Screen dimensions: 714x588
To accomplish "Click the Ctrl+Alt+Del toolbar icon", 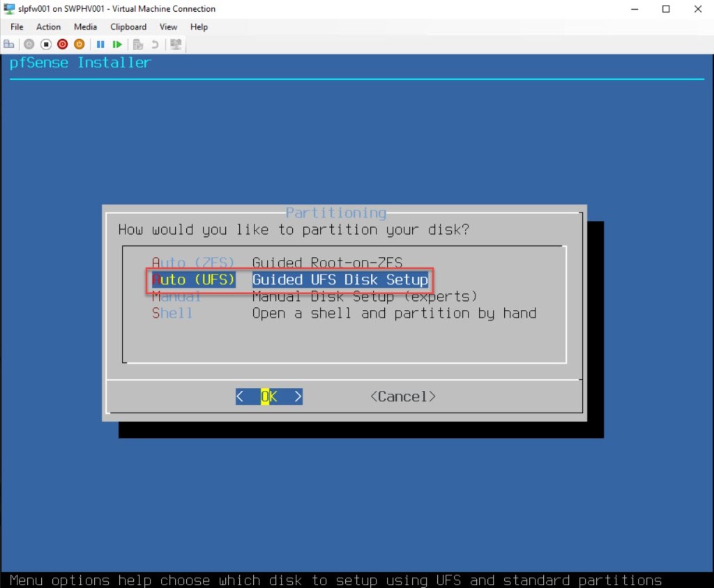I will [x=9, y=44].
